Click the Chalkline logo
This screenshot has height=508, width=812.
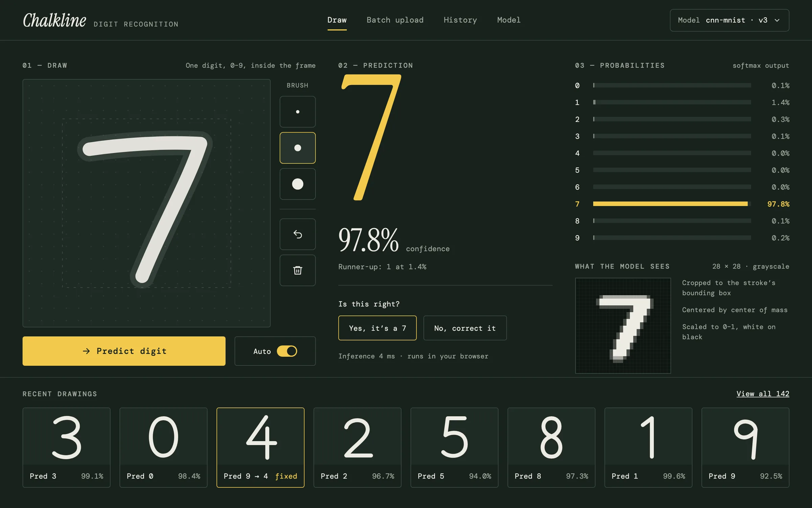coord(54,20)
